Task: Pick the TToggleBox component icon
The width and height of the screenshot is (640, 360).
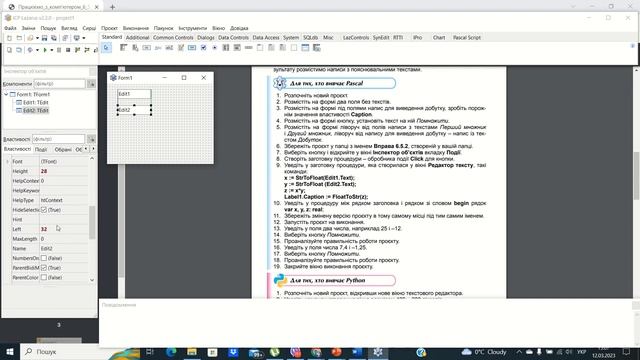Action: click(192, 48)
